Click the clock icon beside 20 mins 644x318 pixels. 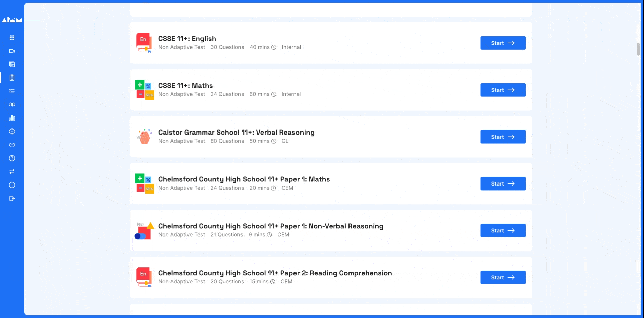tap(273, 188)
